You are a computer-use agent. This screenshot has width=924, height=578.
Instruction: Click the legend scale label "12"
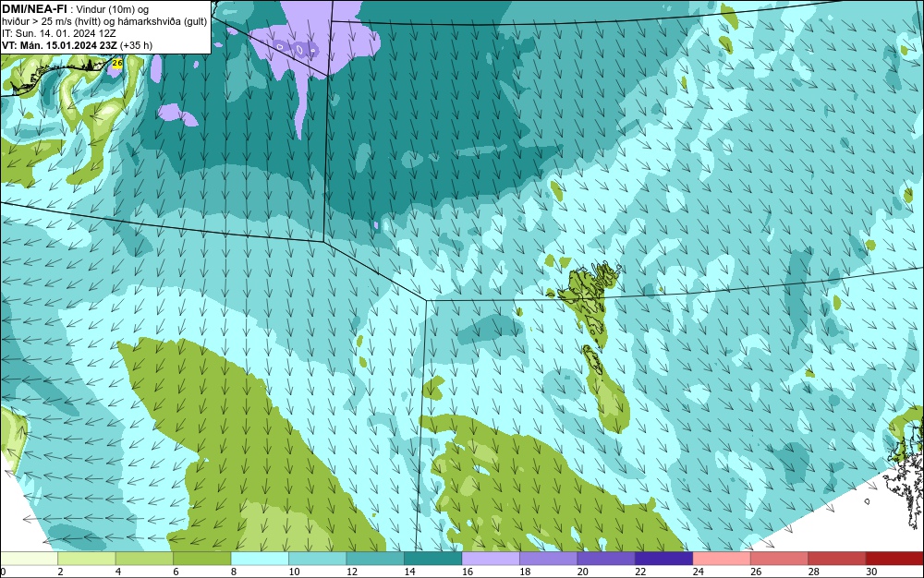pyautogui.click(x=352, y=572)
